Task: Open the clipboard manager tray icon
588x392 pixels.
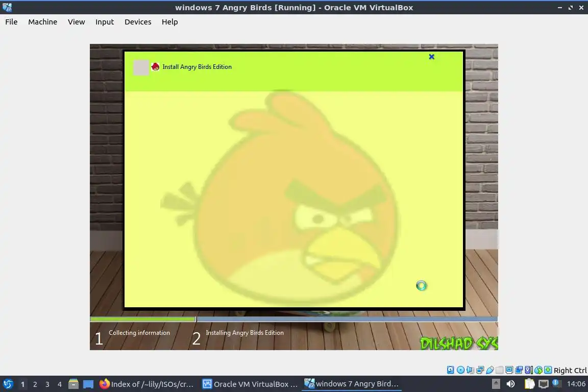Action: [529, 384]
